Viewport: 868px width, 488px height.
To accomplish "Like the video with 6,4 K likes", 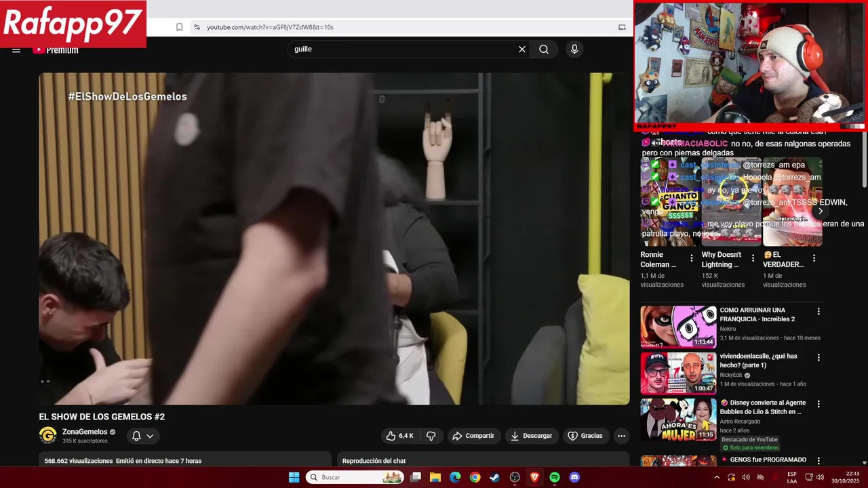I will pos(399,436).
